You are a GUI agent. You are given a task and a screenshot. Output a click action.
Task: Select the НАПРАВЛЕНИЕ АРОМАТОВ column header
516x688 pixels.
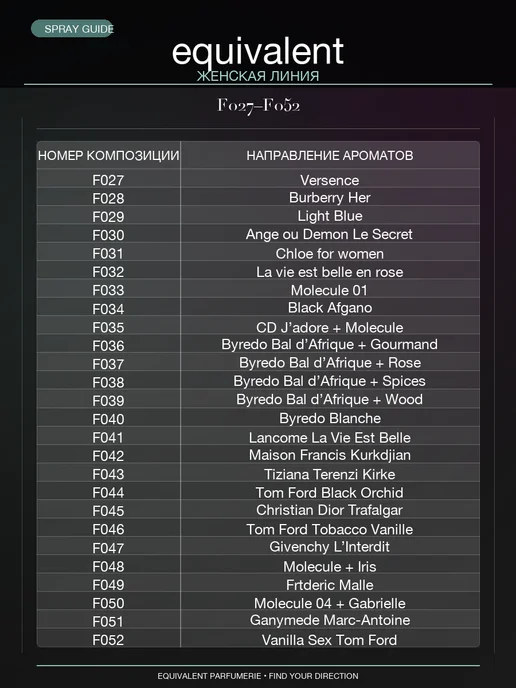(x=330, y=155)
